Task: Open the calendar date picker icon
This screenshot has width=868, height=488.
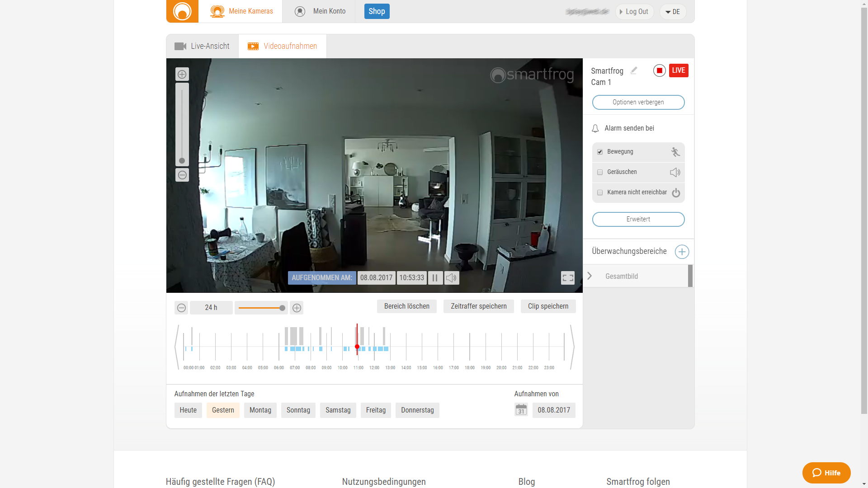Action: tap(521, 410)
